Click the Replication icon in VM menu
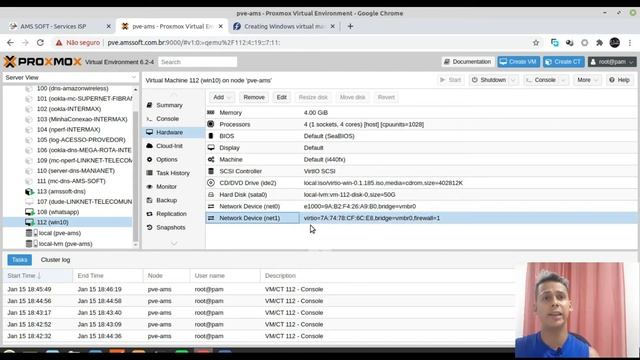The image size is (640, 360). [149, 214]
